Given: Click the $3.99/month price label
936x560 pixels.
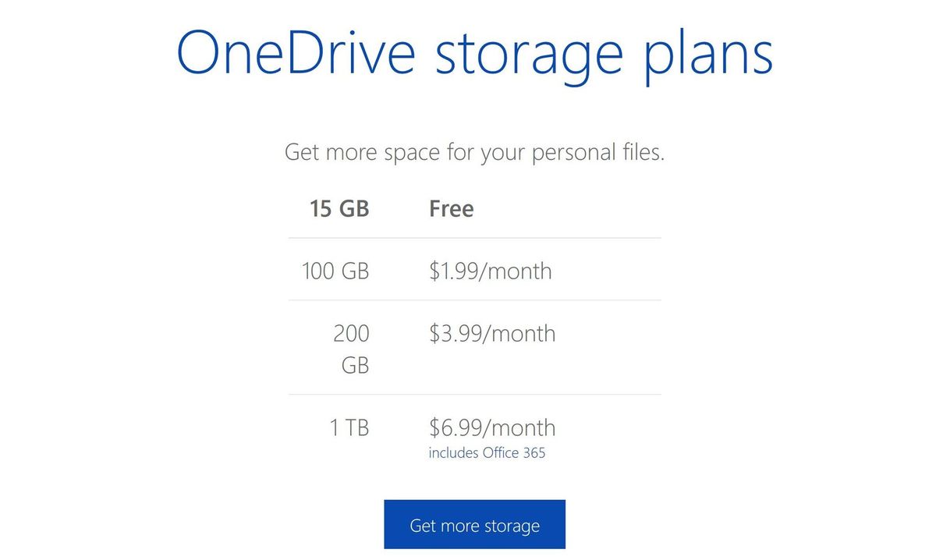Looking at the screenshot, I should click(493, 334).
